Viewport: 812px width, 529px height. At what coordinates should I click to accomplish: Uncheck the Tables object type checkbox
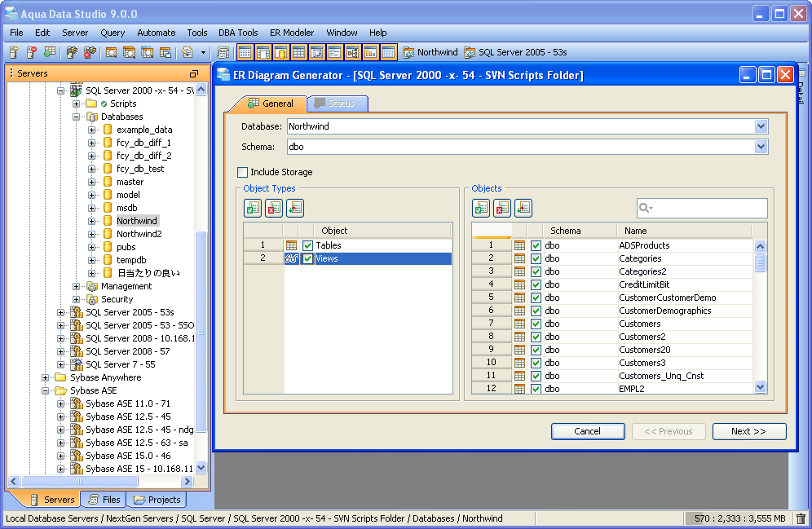tap(307, 245)
